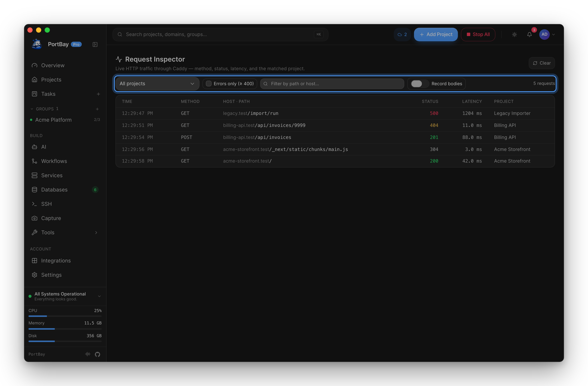Open GitHub icon in sidebar footer

97,354
